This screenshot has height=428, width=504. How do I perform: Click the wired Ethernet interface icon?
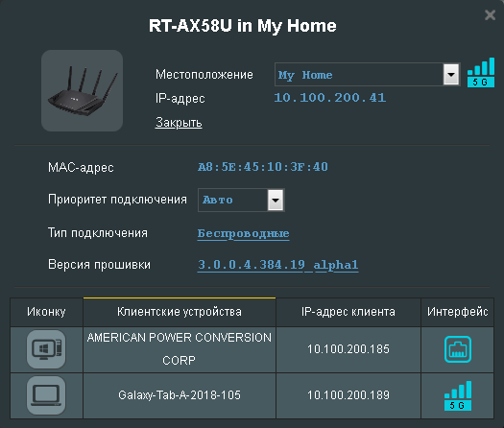(x=458, y=349)
